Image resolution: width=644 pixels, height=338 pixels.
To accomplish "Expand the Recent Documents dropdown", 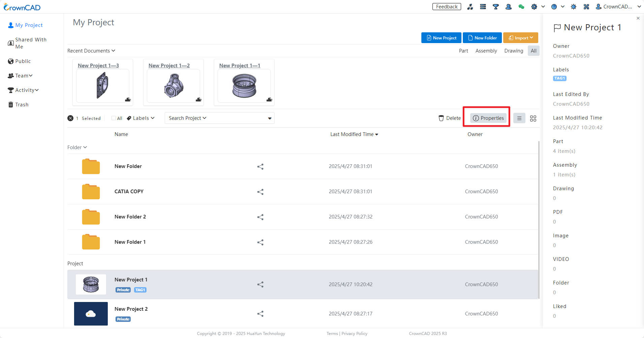I will point(91,51).
